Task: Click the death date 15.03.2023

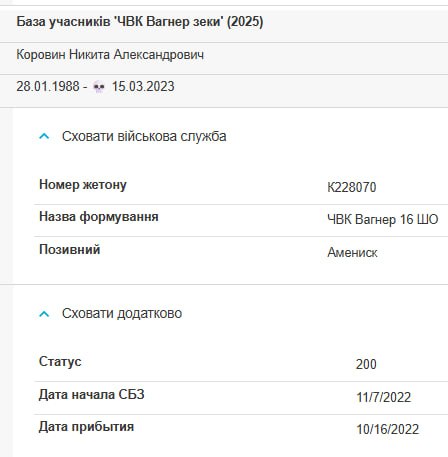Action: tap(143, 87)
